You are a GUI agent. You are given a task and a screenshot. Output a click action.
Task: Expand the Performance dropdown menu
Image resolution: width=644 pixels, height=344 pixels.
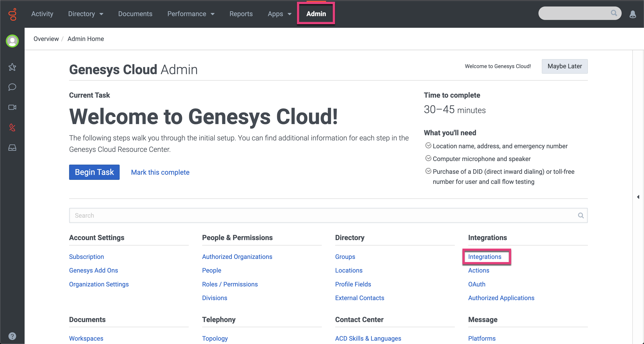[x=191, y=14]
